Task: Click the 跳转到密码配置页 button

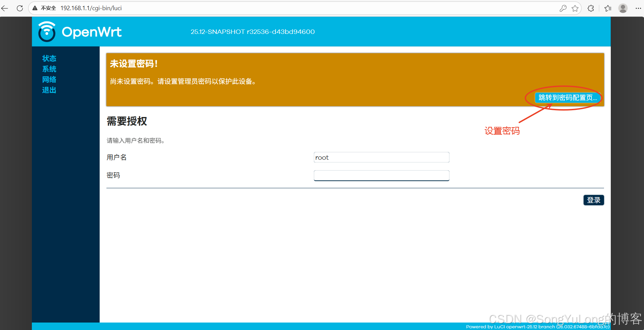Action: [568, 98]
